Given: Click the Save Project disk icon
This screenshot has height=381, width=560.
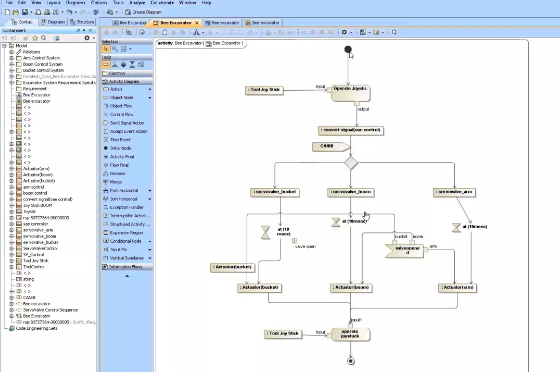Looking at the screenshot, I should (25, 12).
